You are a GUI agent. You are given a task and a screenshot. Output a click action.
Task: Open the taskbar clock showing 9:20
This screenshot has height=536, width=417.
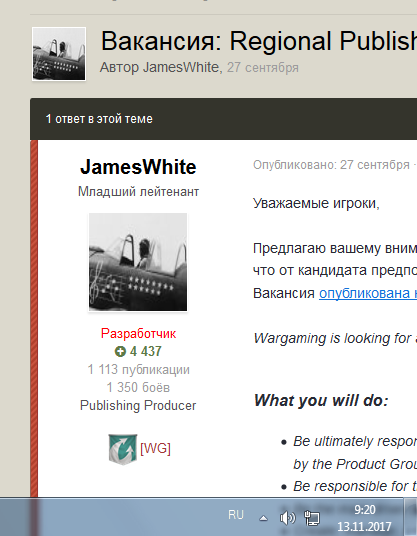click(x=364, y=518)
